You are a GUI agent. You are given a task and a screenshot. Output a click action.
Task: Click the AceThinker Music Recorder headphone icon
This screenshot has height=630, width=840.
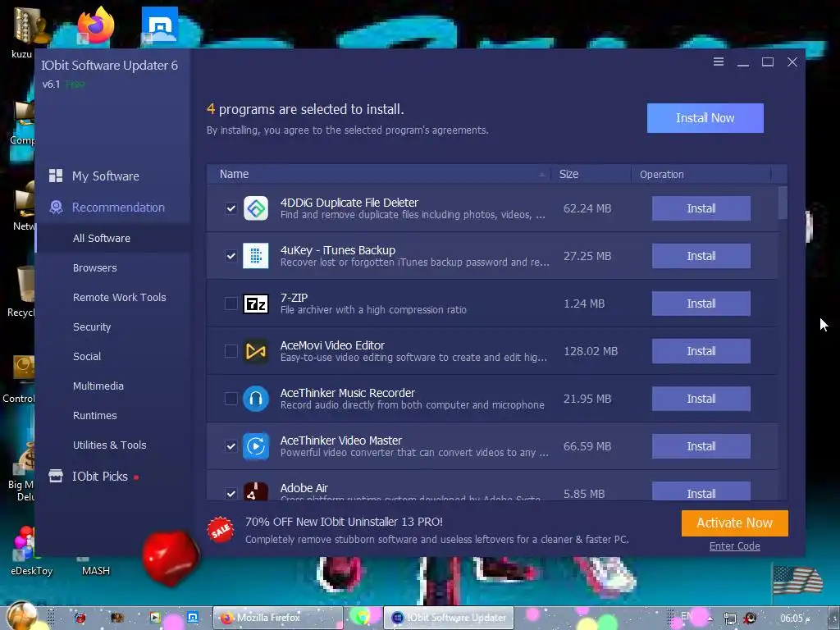tap(256, 399)
